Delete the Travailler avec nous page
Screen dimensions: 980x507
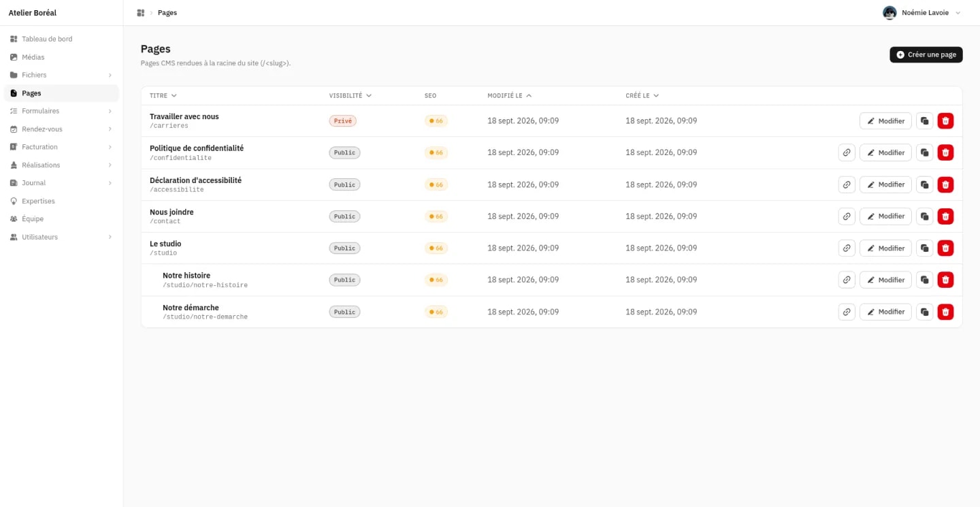(x=945, y=121)
